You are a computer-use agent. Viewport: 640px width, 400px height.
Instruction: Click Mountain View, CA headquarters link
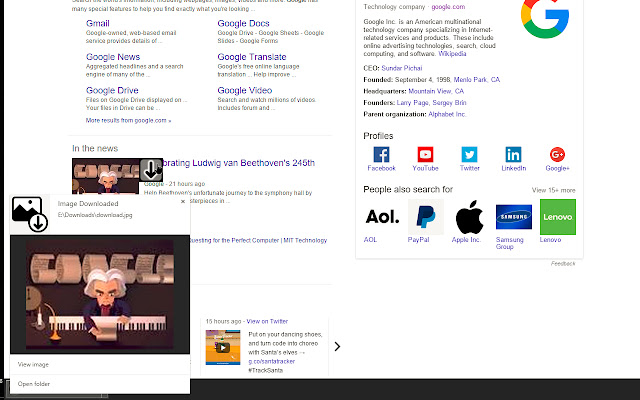436,91
